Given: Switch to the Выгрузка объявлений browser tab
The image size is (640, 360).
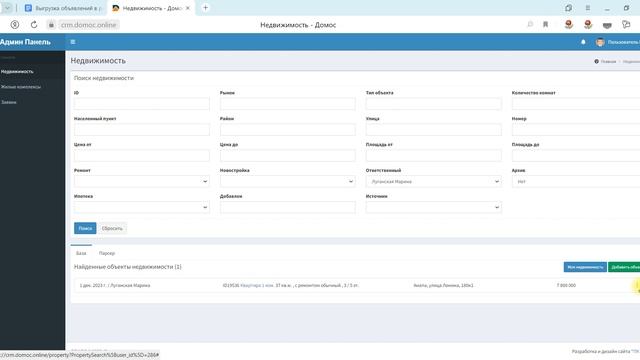Looking at the screenshot, I should [x=64, y=8].
